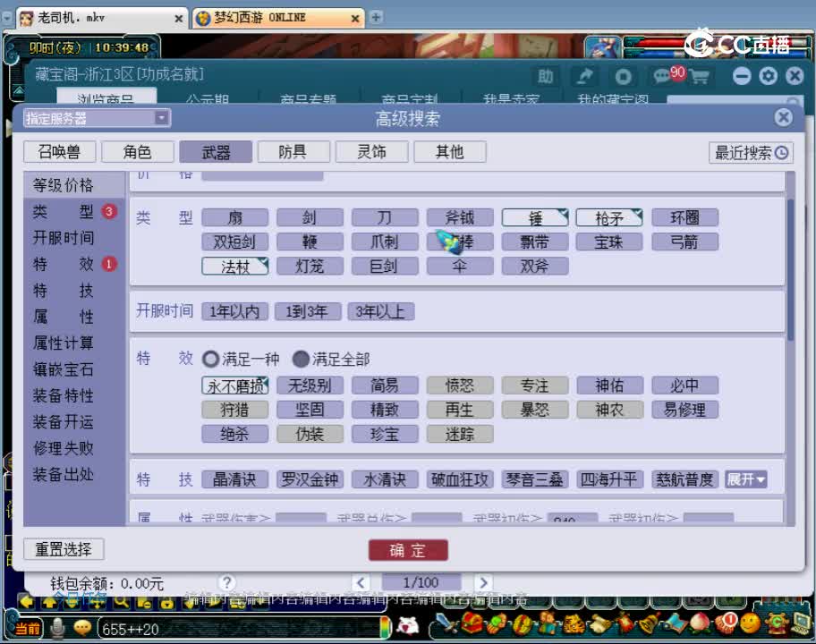
Task: Click the tiger pet icon in bottom bar
Action: 573,623
